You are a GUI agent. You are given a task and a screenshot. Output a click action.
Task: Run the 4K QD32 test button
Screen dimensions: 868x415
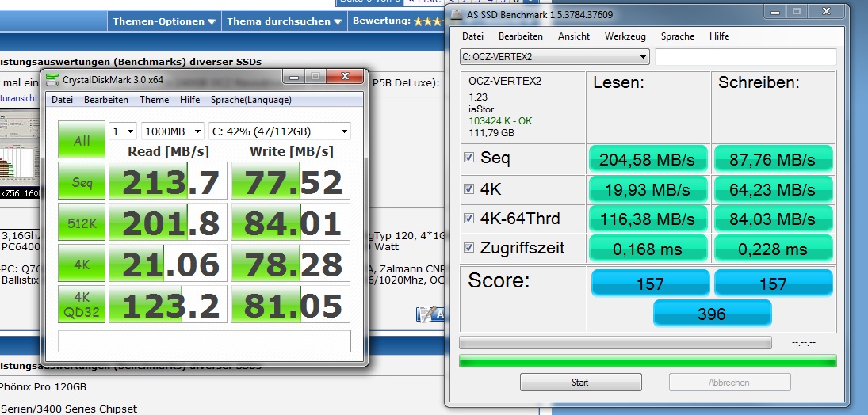pos(82,304)
